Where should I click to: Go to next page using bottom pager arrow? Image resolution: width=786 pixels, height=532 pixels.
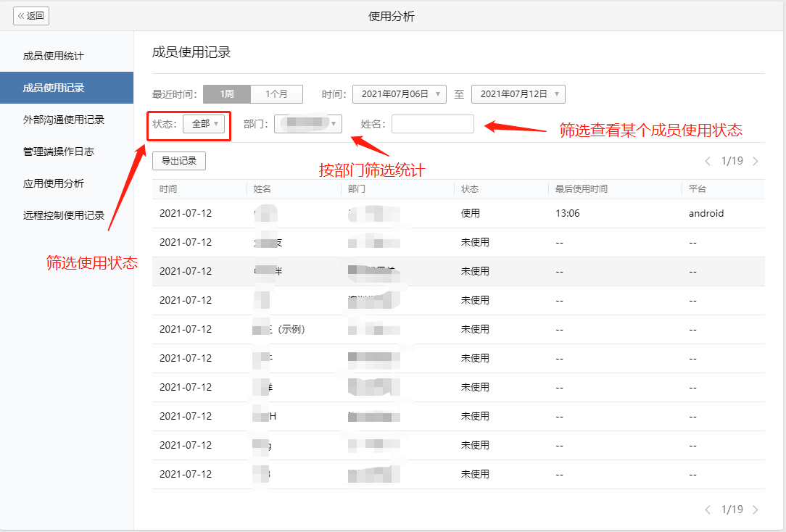(756, 510)
